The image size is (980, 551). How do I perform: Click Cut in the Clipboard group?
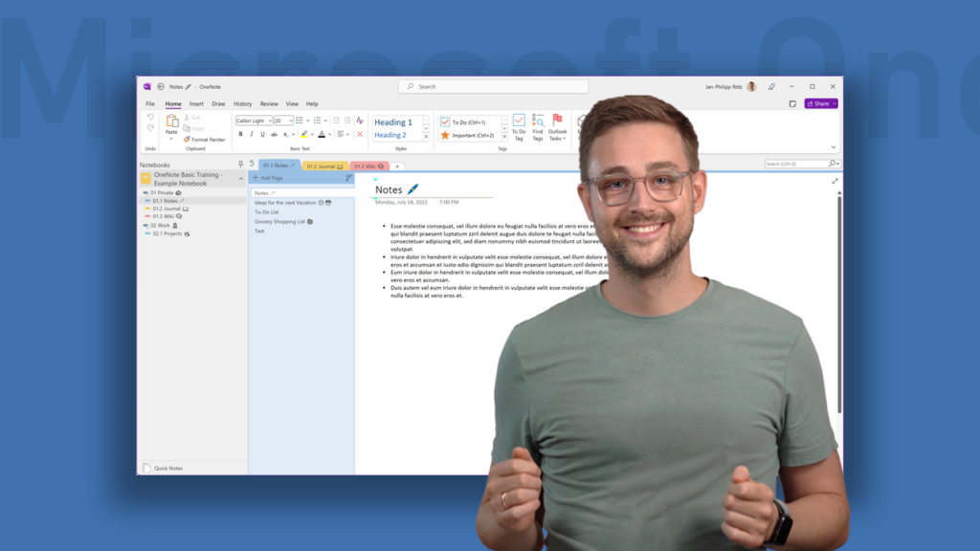pyautogui.click(x=192, y=118)
